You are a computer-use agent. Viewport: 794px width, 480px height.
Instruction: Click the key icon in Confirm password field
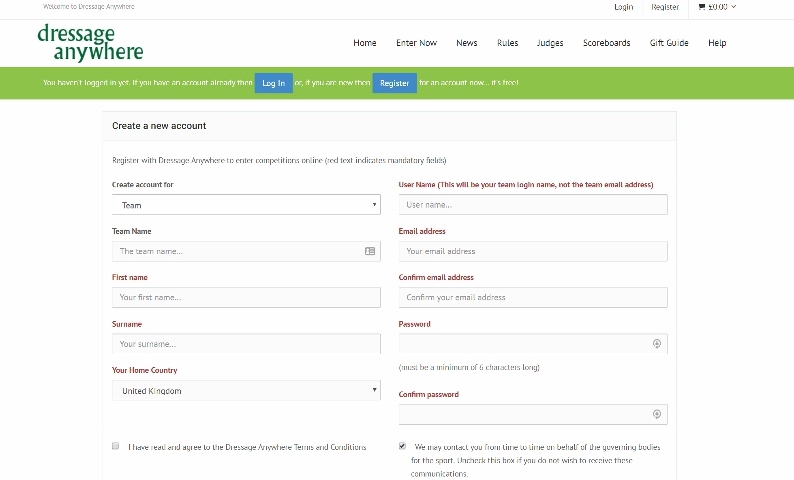coord(657,414)
